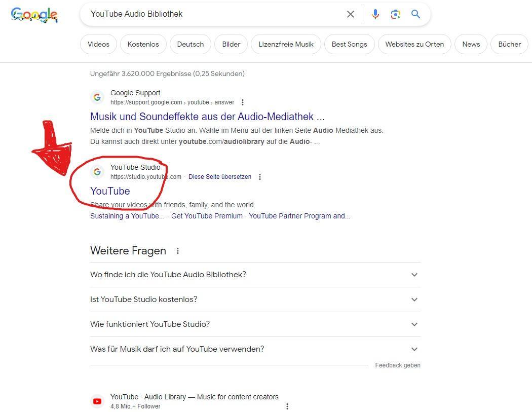Viewport: 532px width, 412px height.
Task: Click the support.google.com URL breadcrumb
Action: point(172,102)
